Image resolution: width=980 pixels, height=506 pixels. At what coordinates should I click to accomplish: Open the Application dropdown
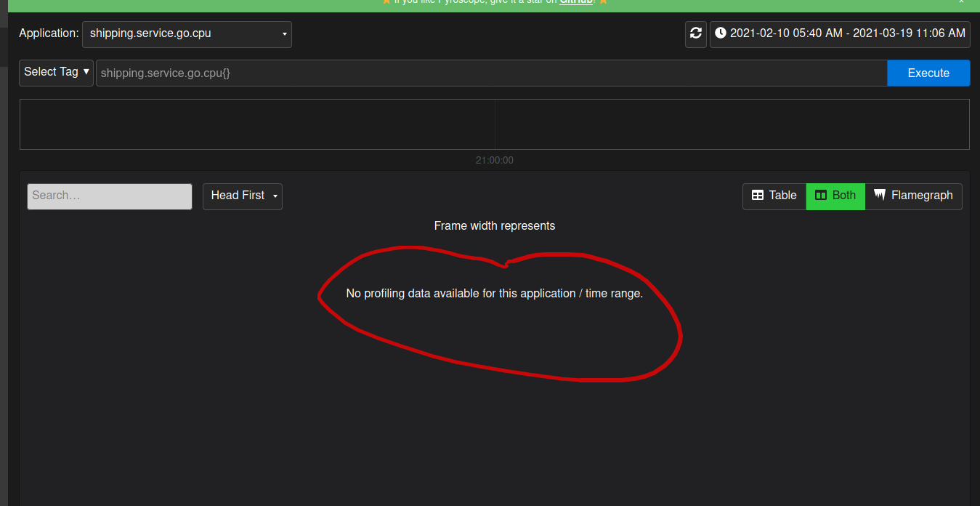(187, 33)
